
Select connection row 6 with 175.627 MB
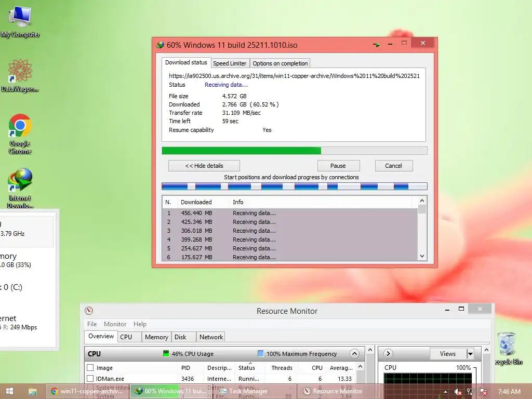point(290,257)
